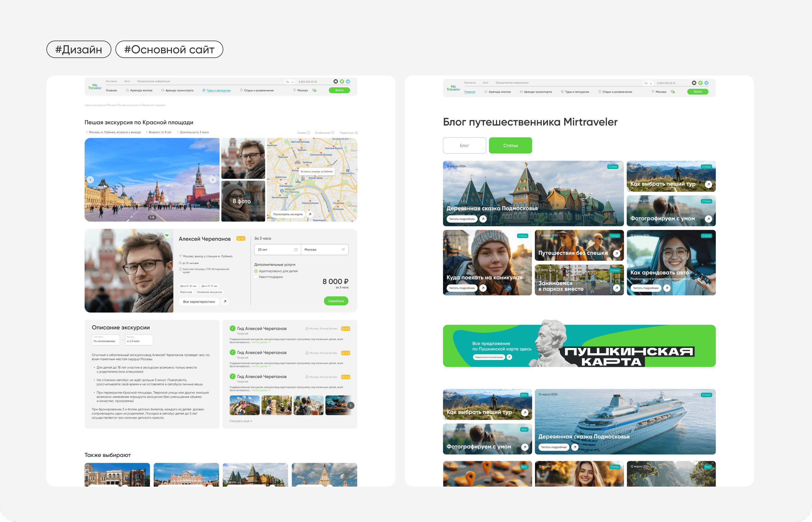The width and height of the screenshot is (812, 522).
Task: Toggle the green heart favorite on guide photo
Action: (167, 235)
